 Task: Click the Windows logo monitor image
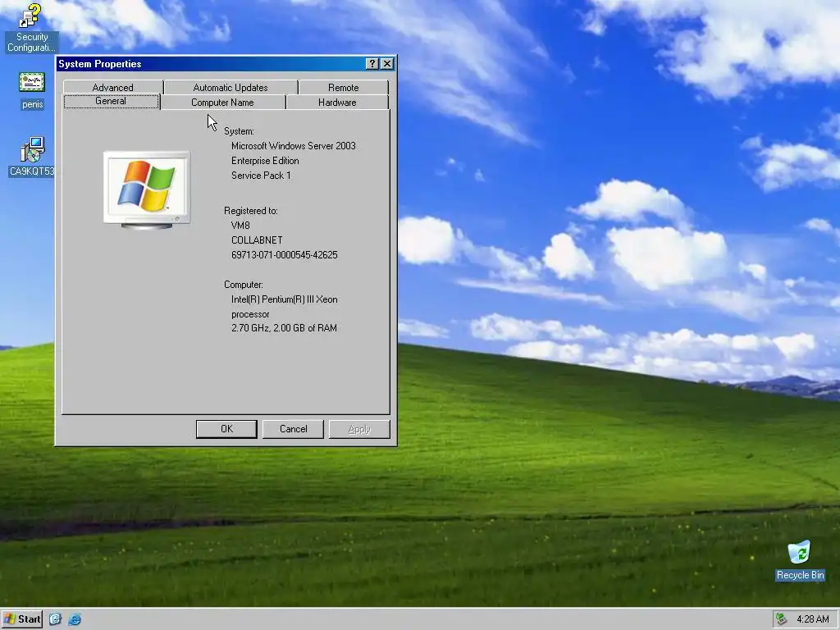pos(147,190)
